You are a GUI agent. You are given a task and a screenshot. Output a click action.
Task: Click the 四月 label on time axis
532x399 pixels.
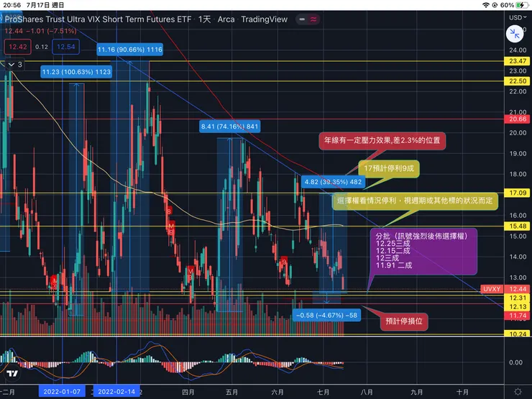pyautogui.click(x=188, y=392)
